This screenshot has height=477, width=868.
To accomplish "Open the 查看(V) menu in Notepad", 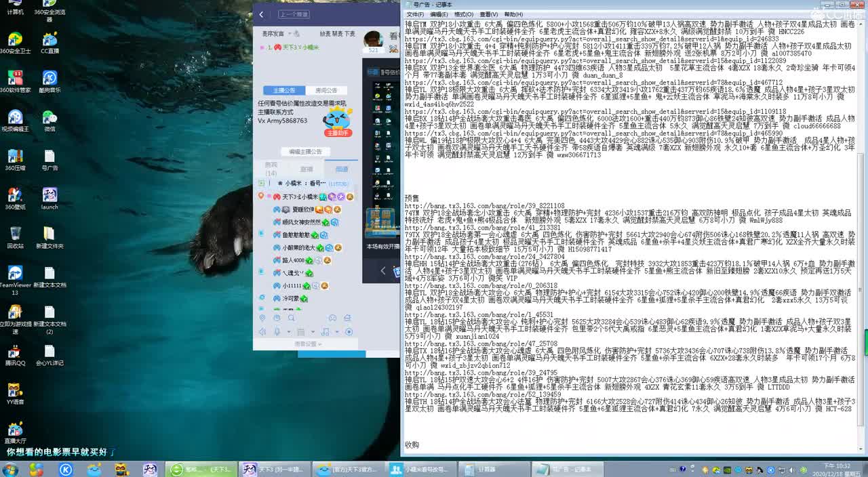I will point(488,14).
